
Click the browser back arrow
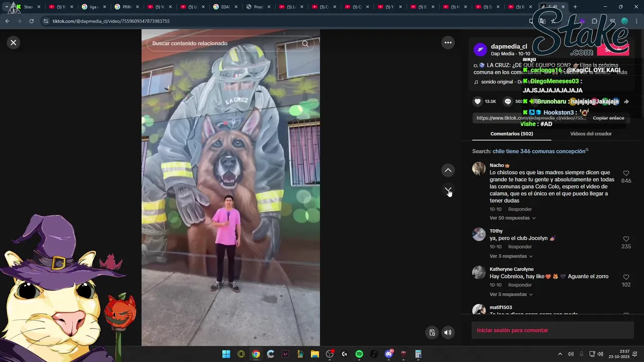click(x=7, y=21)
